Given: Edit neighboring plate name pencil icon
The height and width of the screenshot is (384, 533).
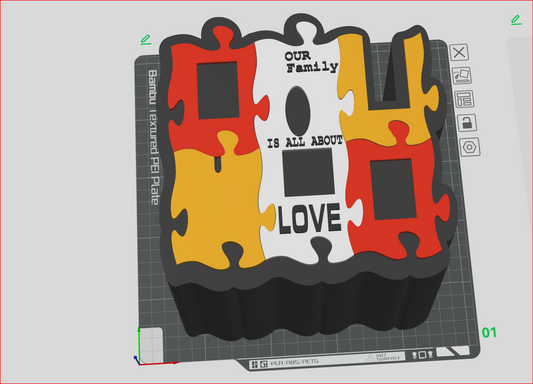Looking at the screenshot, I should [x=516, y=20].
